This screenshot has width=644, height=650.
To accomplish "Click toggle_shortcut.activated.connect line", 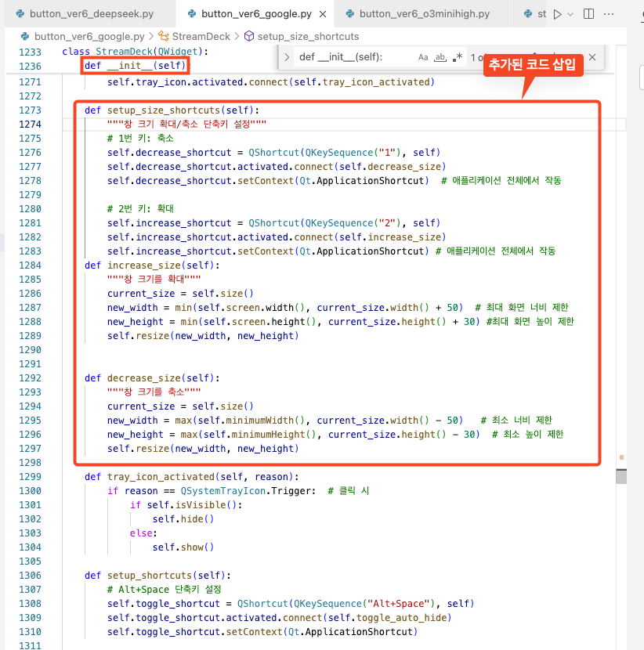I will pos(280,618).
